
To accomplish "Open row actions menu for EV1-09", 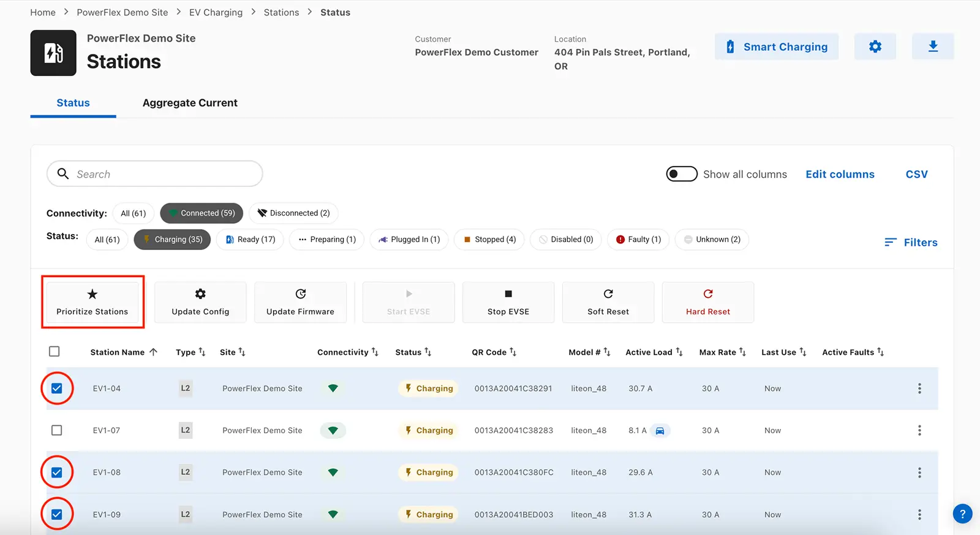I will 919,515.
